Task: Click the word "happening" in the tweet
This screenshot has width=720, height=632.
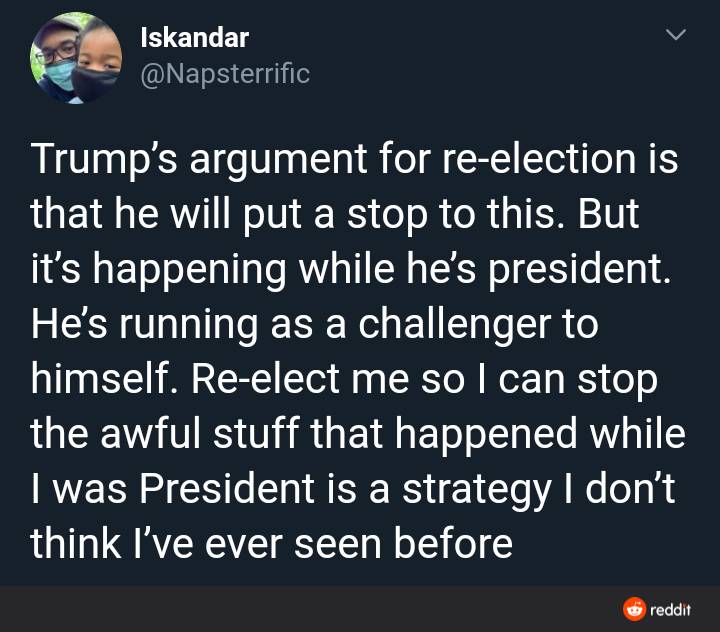Action: [190, 270]
